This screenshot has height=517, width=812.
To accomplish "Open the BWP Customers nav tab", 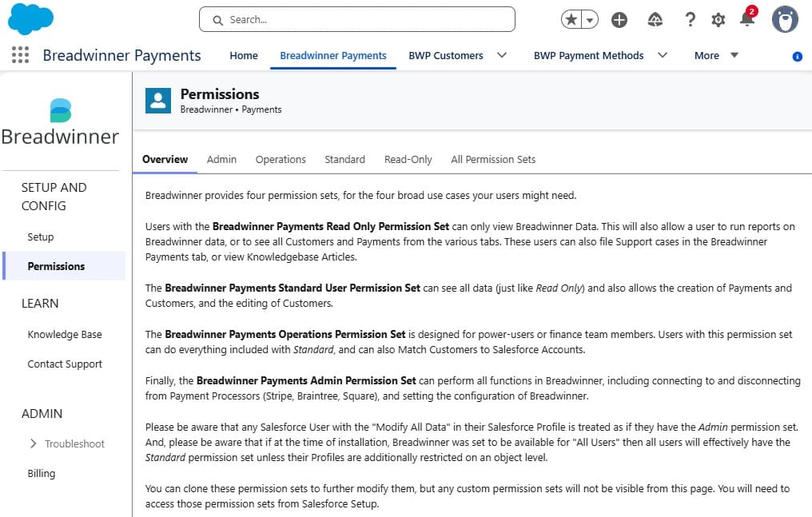I will [x=445, y=55].
